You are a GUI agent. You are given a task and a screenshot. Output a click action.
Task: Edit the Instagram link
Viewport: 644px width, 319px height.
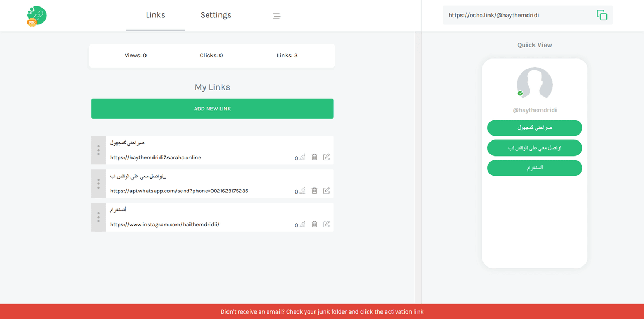pyautogui.click(x=326, y=224)
